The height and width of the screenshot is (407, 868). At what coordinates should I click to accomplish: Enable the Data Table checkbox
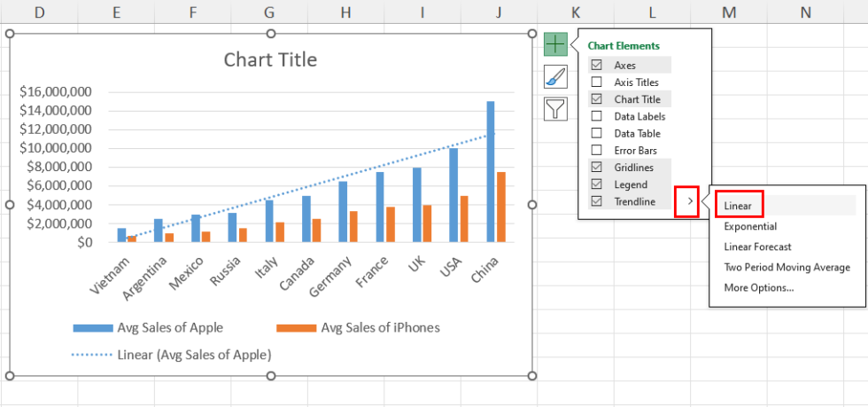pos(596,133)
